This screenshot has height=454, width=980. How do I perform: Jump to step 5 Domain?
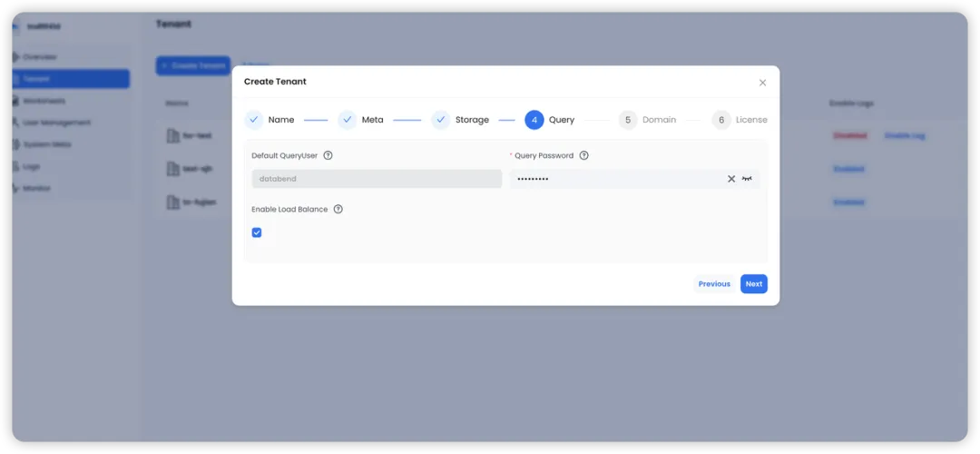(x=628, y=120)
